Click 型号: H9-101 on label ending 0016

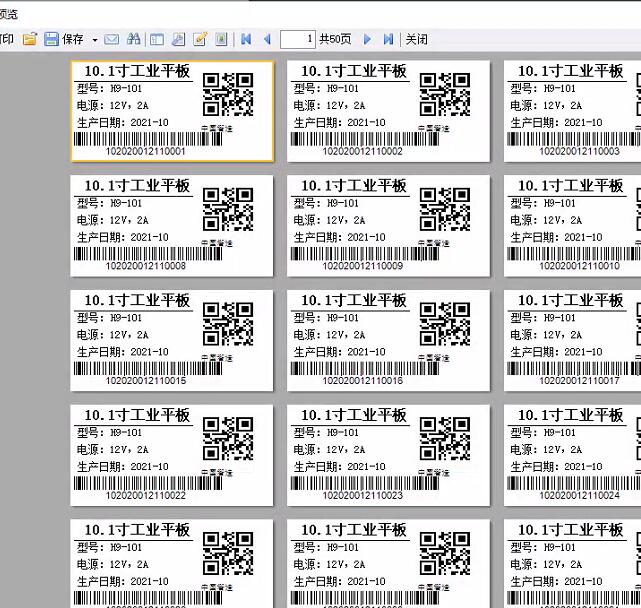coord(326,318)
